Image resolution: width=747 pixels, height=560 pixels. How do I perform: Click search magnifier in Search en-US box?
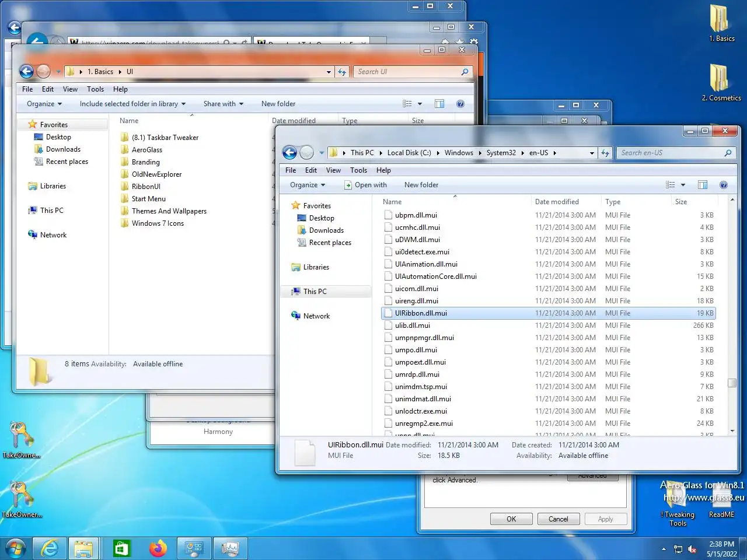click(x=728, y=153)
